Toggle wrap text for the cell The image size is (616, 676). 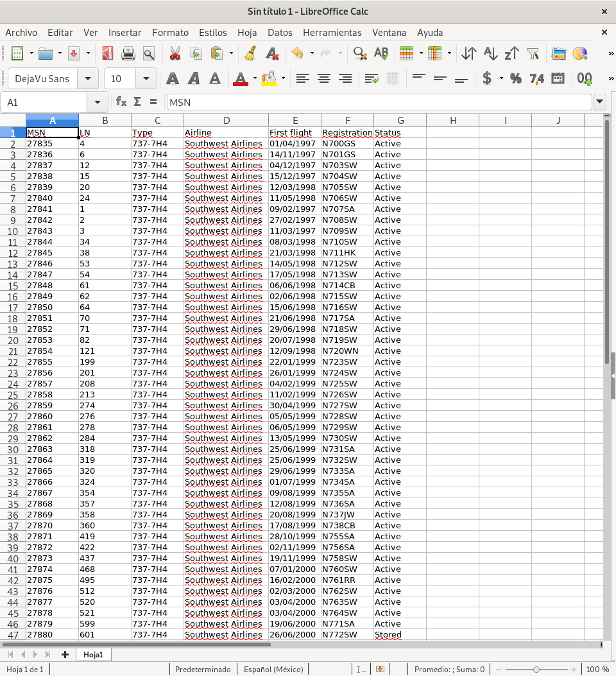371,79
